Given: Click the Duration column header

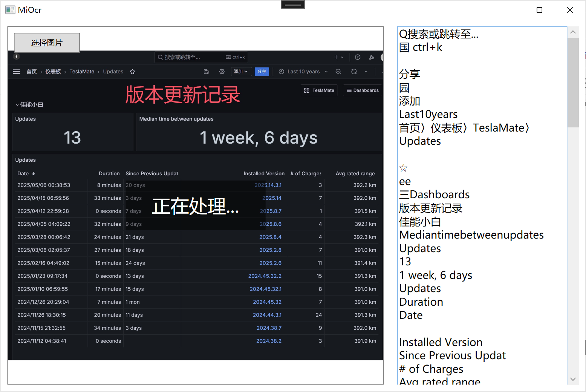Looking at the screenshot, I should pos(109,174).
